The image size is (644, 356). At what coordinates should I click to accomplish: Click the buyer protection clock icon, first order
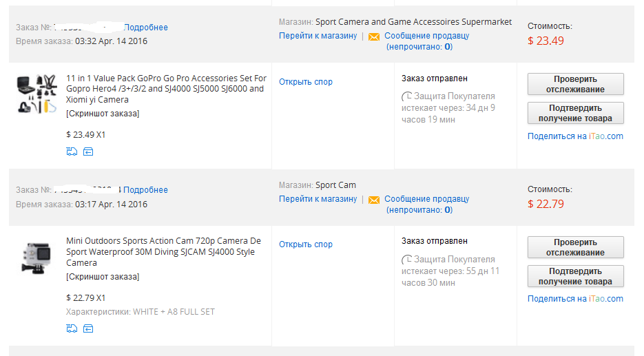click(x=407, y=96)
